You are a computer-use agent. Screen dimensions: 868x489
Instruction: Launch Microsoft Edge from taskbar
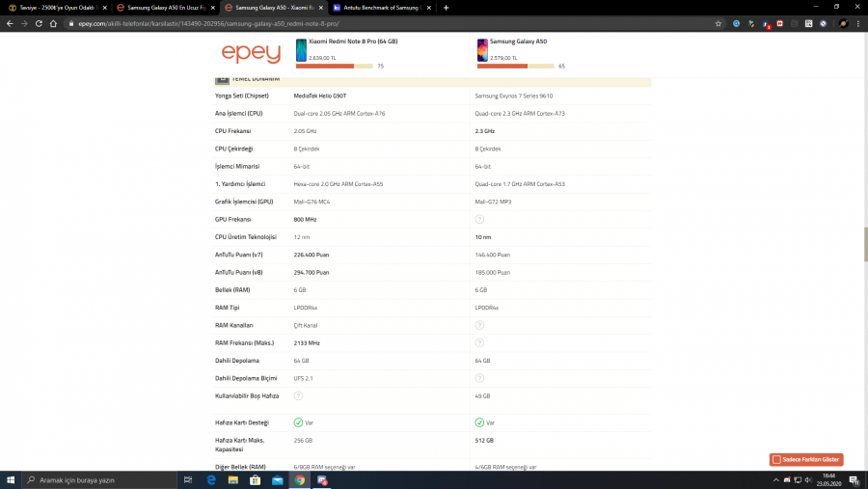[211, 480]
